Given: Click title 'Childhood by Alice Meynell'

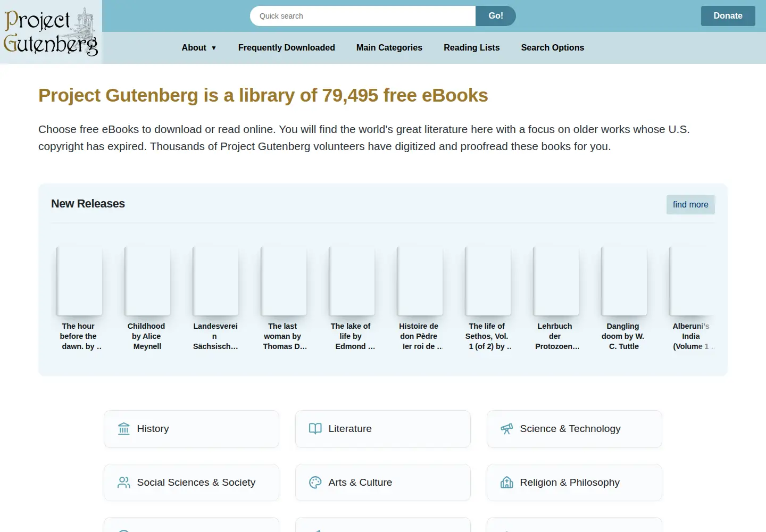Looking at the screenshot, I should tap(146, 336).
